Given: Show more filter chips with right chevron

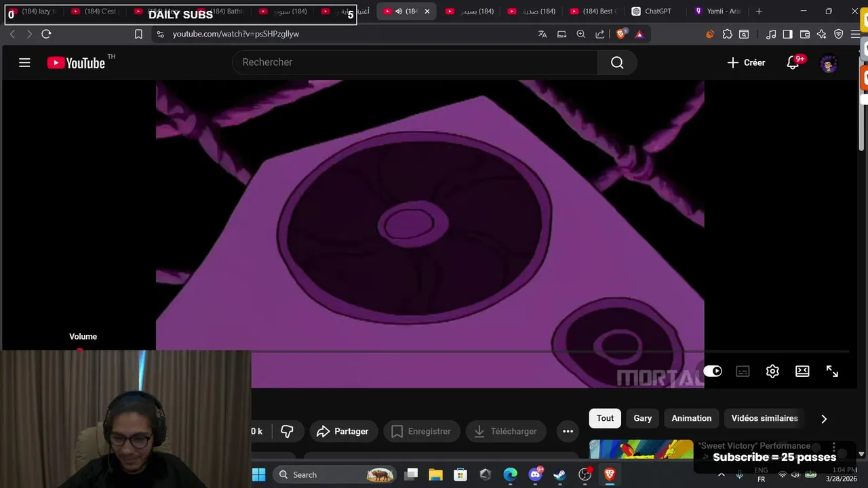Looking at the screenshot, I should click(824, 419).
